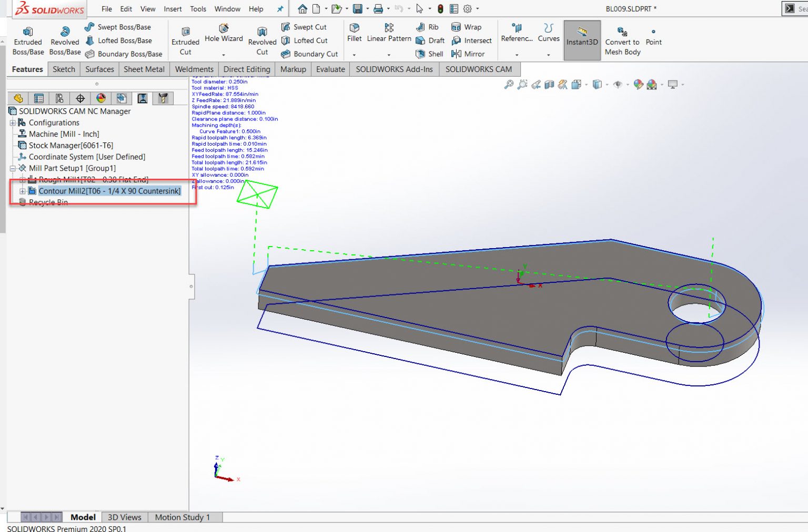Collapse the Mill Part Setup1 node
Image resolution: width=808 pixels, height=532 pixels.
(x=13, y=169)
